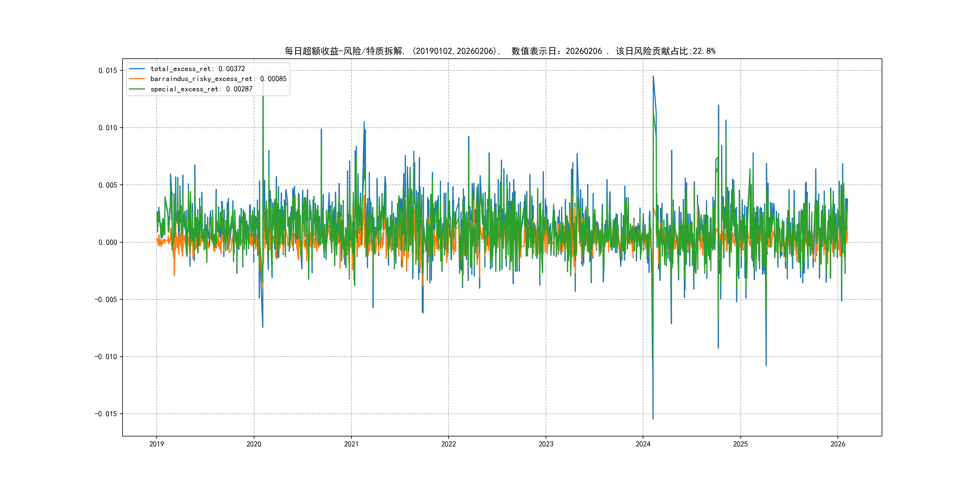
Task: Click the 2024 x-axis tick label
Action: tap(643, 444)
